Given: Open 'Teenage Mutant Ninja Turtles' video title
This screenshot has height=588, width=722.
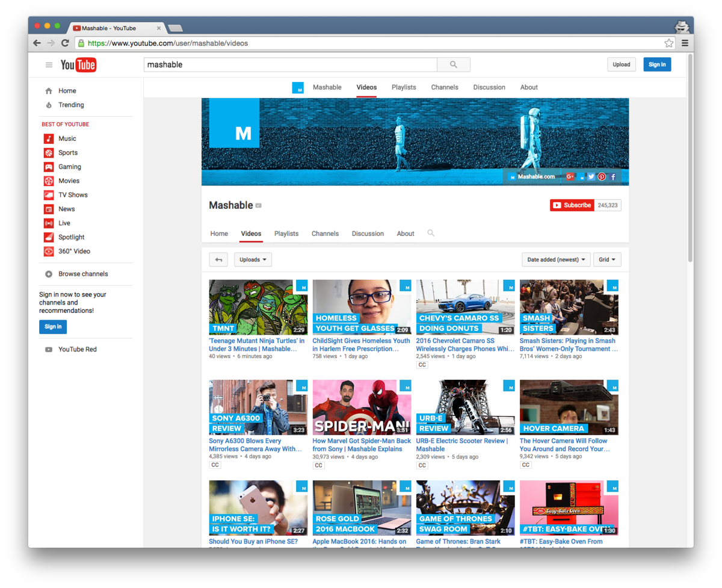Looking at the screenshot, I should point(257,344).
